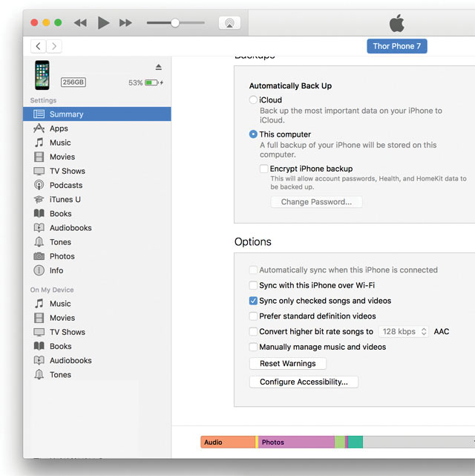Click the teal storage bar segment
475x476 pixels.
356,442
